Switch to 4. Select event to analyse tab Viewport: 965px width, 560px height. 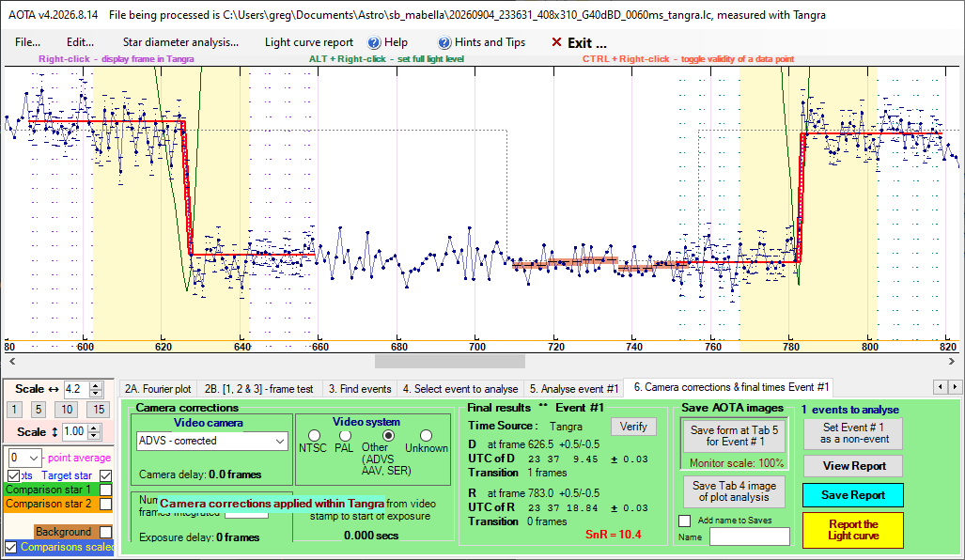pos(460,389)
